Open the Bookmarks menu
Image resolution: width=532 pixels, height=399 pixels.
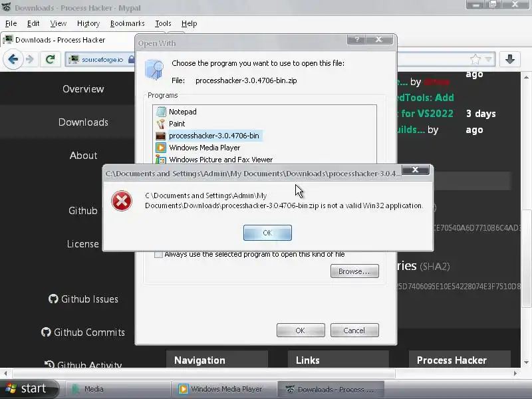tap(127, 23)
